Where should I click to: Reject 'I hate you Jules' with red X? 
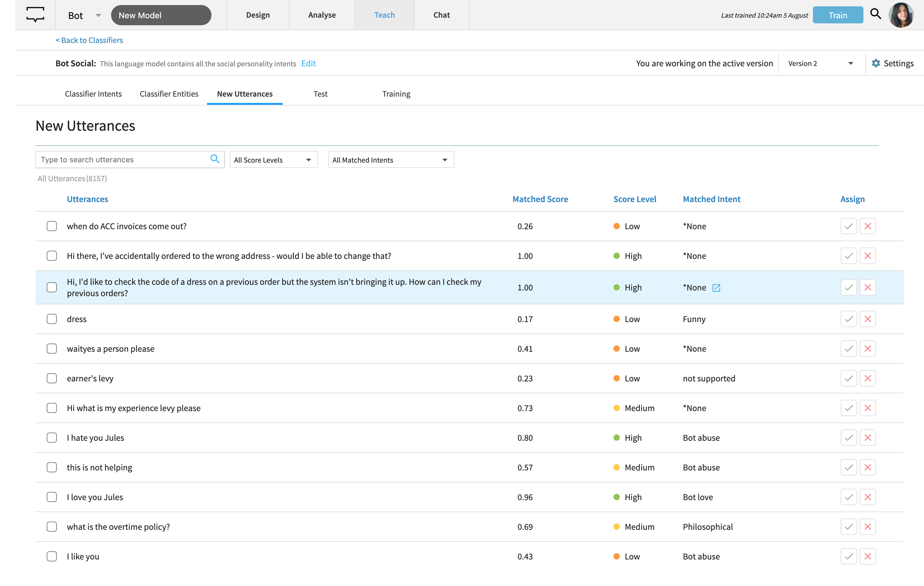pyautogui.click(x=868, y=438)
